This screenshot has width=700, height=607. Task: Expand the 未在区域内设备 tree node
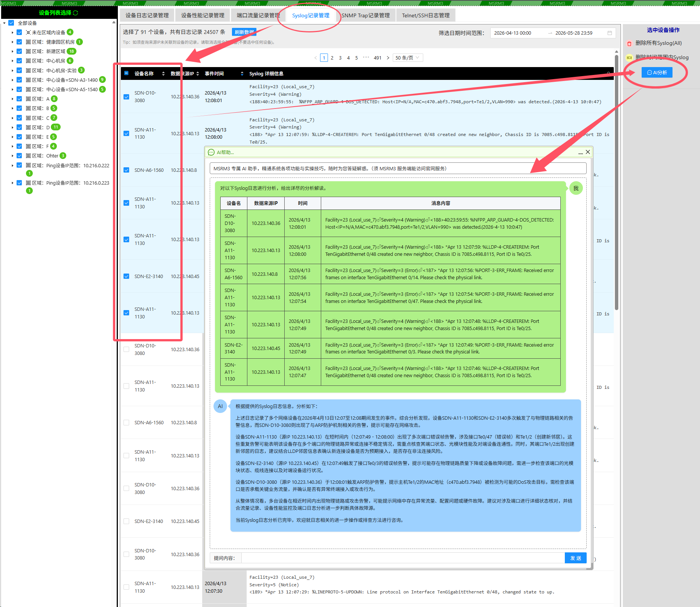[12, 32]
